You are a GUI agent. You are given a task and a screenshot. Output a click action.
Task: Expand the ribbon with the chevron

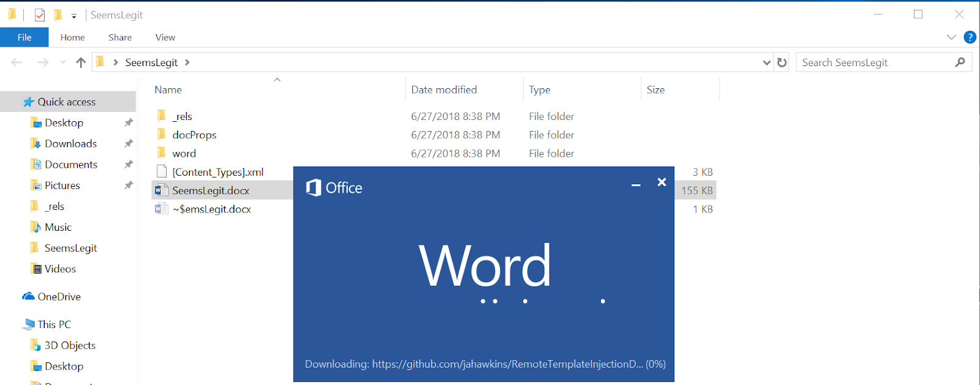(951, 37)
